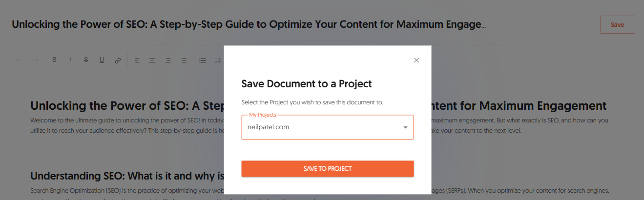
Task: Align text to the left
Action: (137, 60)
